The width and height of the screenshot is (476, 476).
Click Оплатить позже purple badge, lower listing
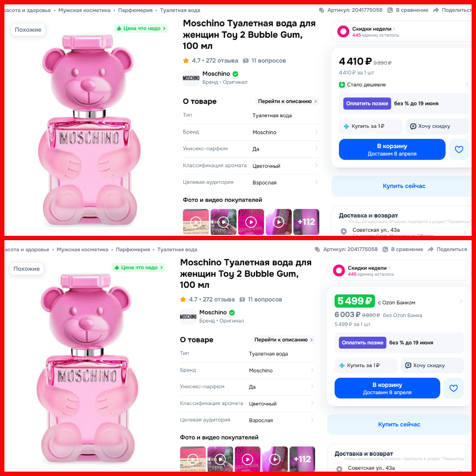tap(362, 343)
